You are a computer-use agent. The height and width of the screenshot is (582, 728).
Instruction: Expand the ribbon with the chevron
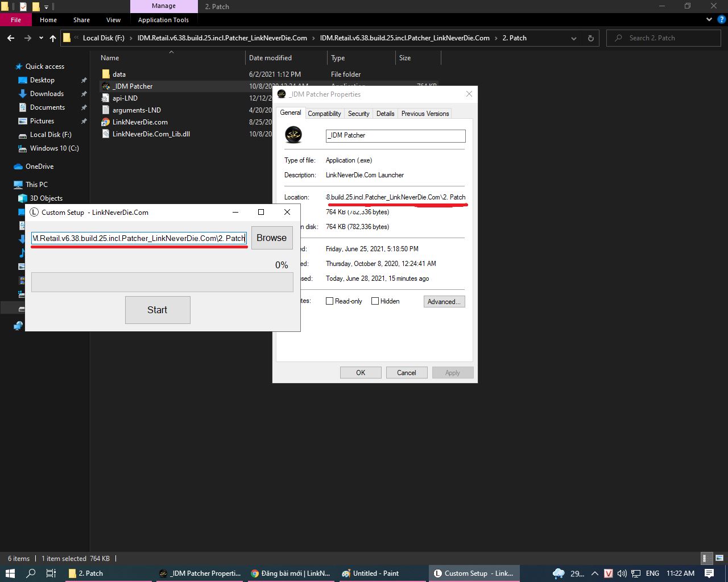coord(709,20)
